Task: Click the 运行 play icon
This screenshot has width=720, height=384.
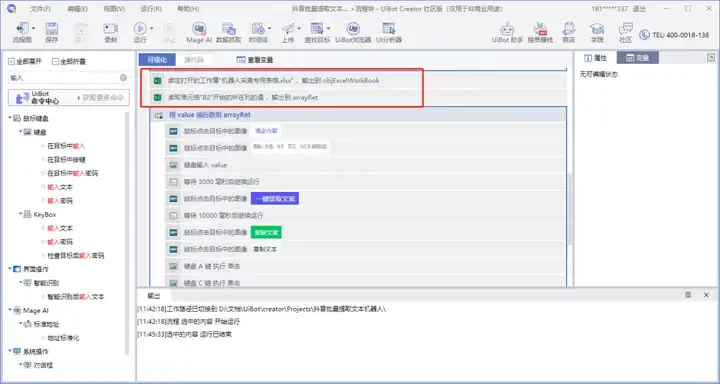Action: pyautogui.click(x=140, y=29)
